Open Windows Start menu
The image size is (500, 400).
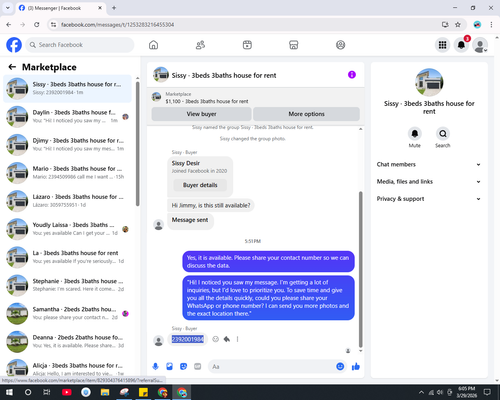pos(9,392)
